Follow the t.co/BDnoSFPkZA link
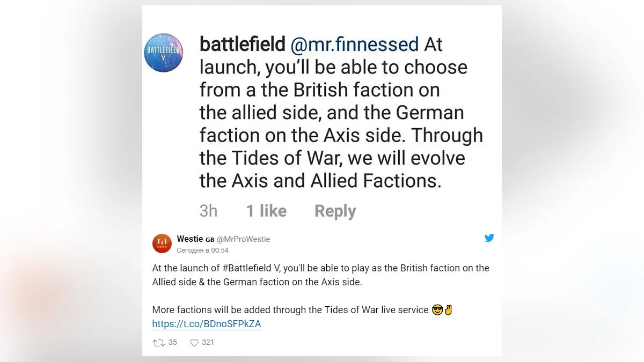This screenshot has height=362, width=644. click(x=207, y=324)
